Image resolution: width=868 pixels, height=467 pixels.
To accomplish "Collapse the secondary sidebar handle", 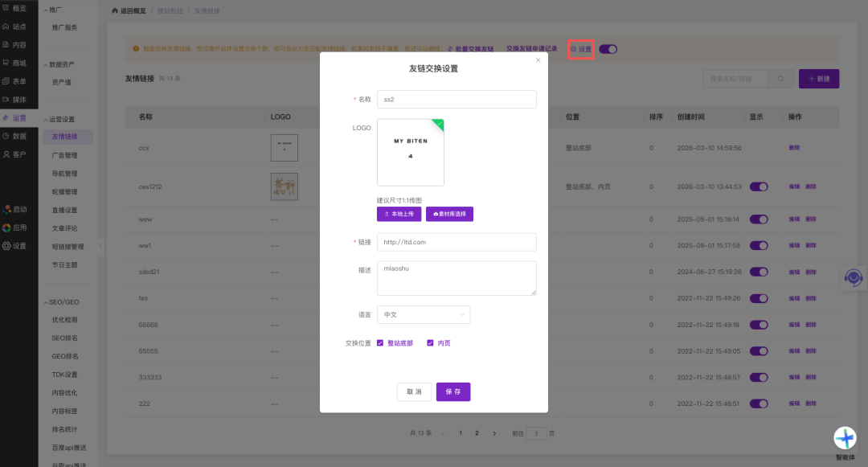I will click(100, 246).
